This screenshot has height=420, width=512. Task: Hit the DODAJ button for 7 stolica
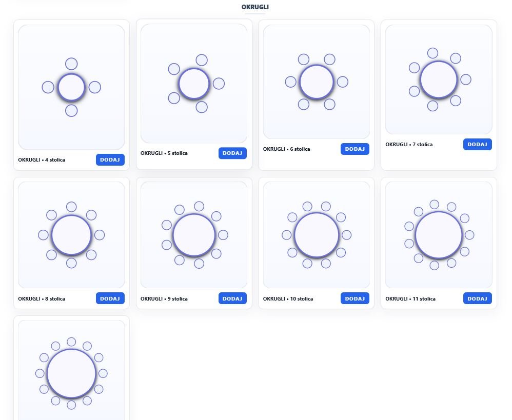pyautogui.click(x=477, y=145)
